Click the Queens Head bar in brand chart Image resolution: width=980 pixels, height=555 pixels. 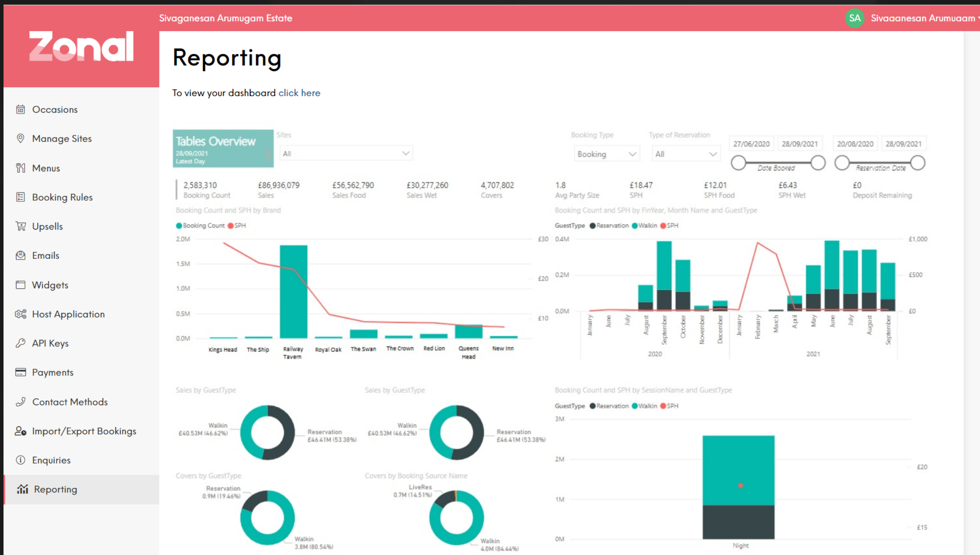pos(469,332)
